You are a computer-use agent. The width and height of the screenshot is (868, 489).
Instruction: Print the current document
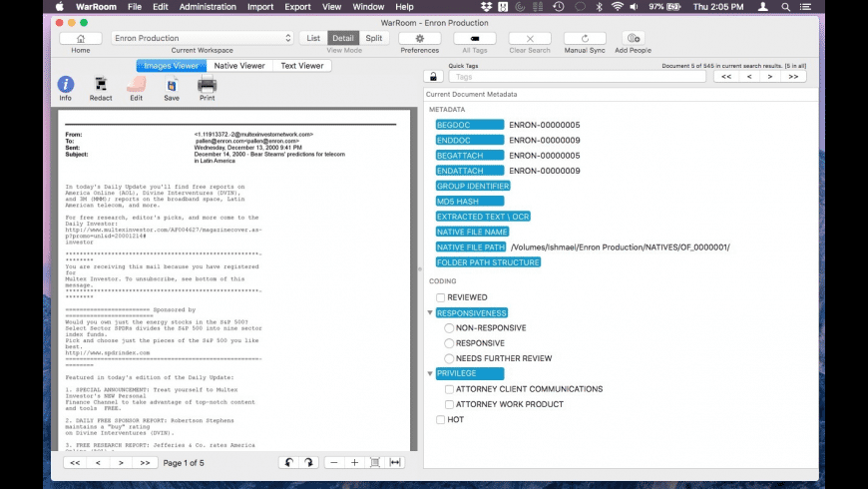click(207, 85)
